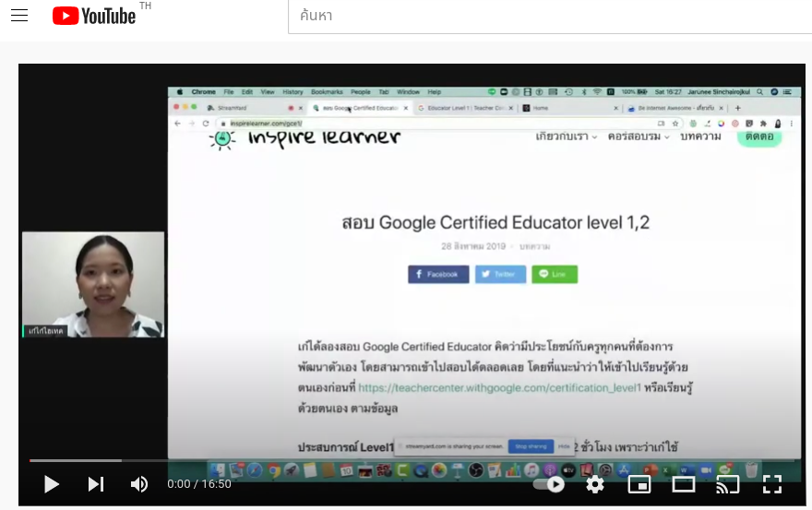812x510 pixels.
Task: Mute the video volume
Action: tap(139, 484)
